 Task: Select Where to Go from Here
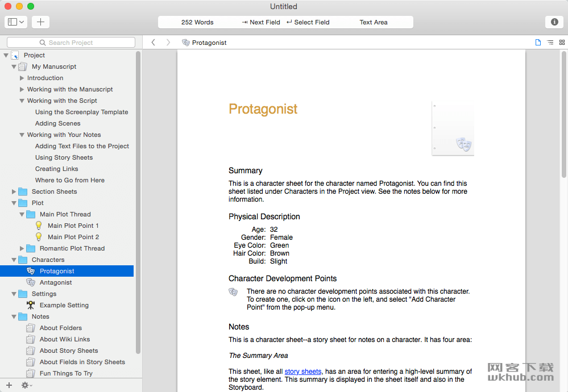(69, 180)
